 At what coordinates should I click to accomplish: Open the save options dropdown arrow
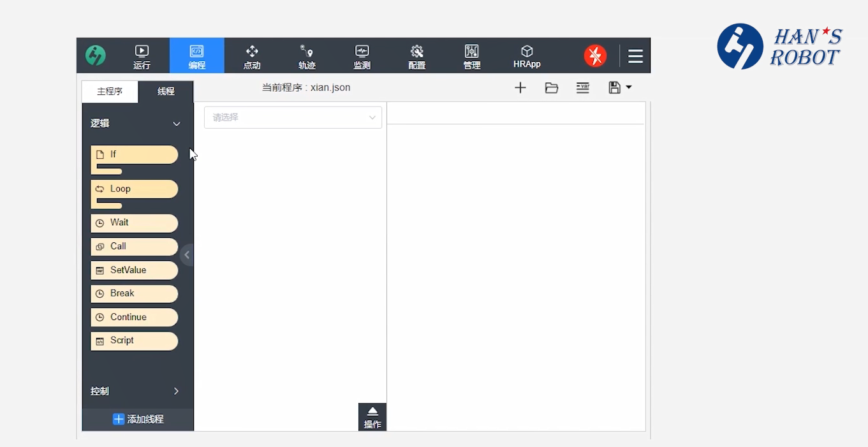click(629, 87)
